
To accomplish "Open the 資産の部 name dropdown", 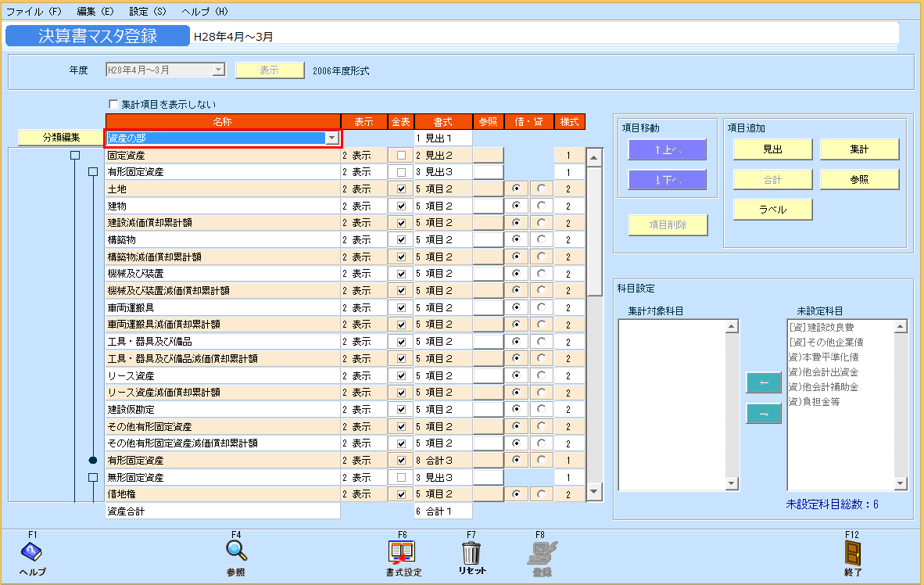I will point(332,138).
